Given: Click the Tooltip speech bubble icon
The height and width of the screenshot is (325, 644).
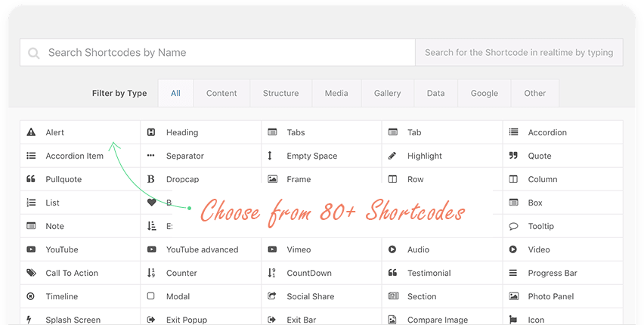Looking at the screenshot, I should [x=513, y=227].
